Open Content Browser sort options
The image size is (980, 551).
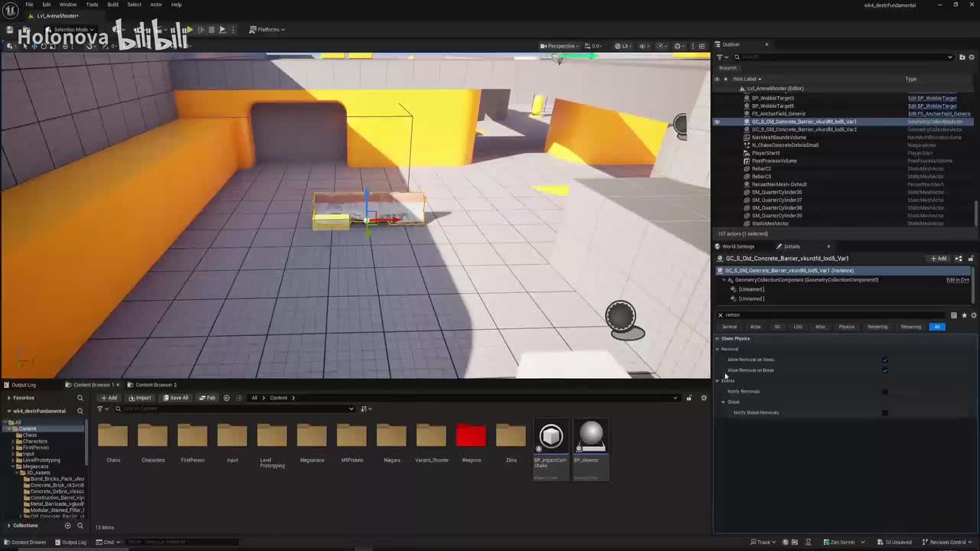pyautogui.click(x=366, y=409)
